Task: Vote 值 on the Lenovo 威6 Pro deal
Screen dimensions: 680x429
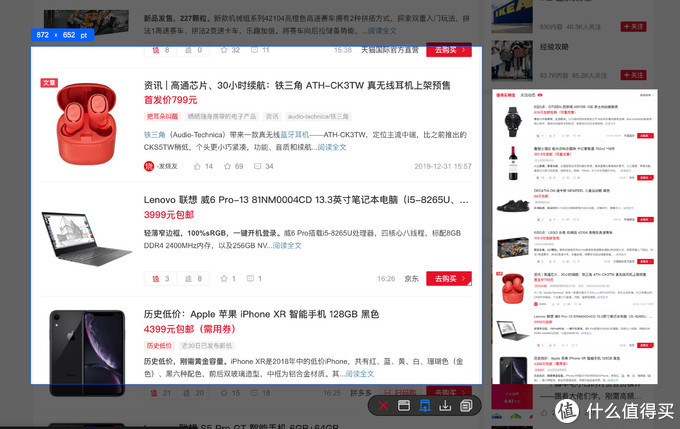Action: (x=160, y=278)
